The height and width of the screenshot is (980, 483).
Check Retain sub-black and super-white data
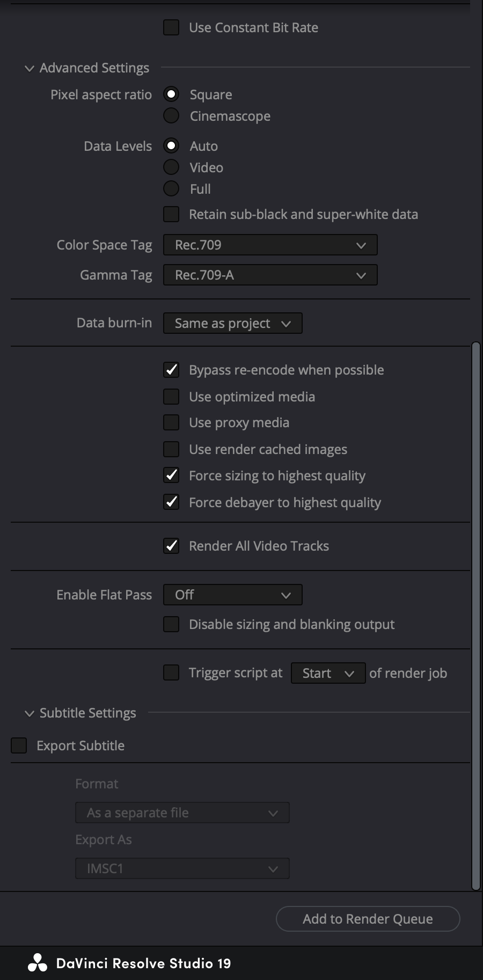(171, 214)
